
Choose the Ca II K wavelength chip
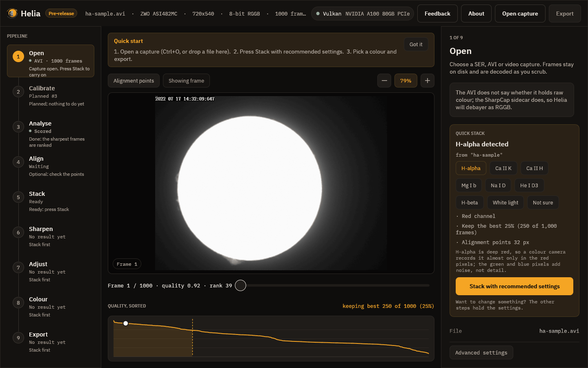pyautogui.click(x=503, y=168)
